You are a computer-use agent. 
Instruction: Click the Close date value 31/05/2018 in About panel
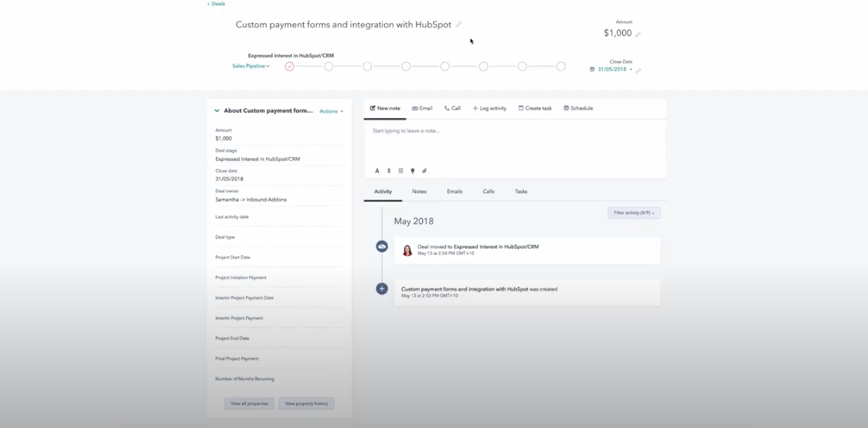[x=229, y=179]
